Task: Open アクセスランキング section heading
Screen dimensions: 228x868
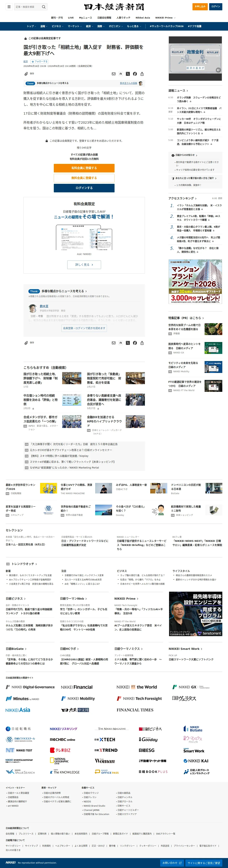Action: click(x=182, y=198)
